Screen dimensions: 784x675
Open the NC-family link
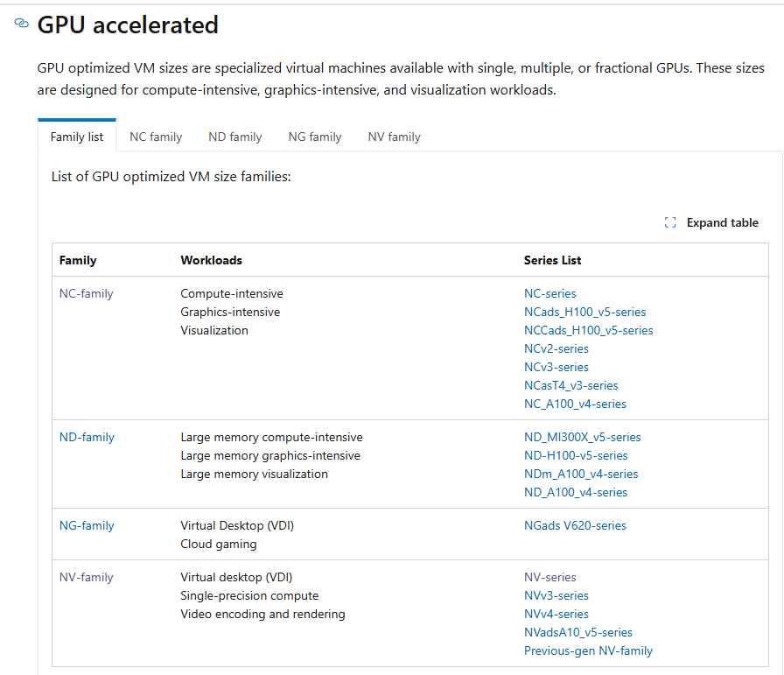[86, 294]
